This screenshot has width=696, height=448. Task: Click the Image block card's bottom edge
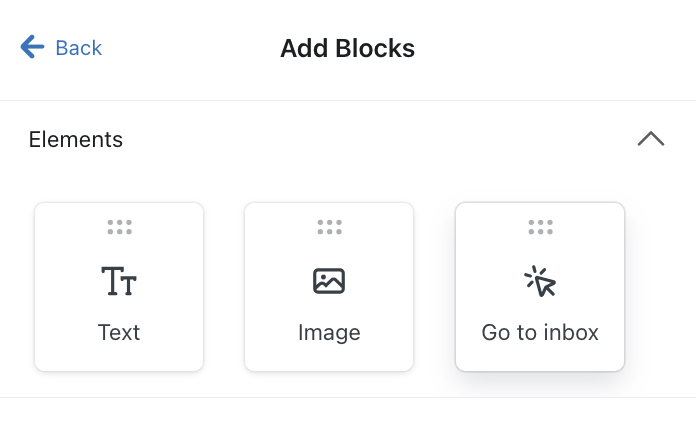pyautogui.click(x=329, y=370)
